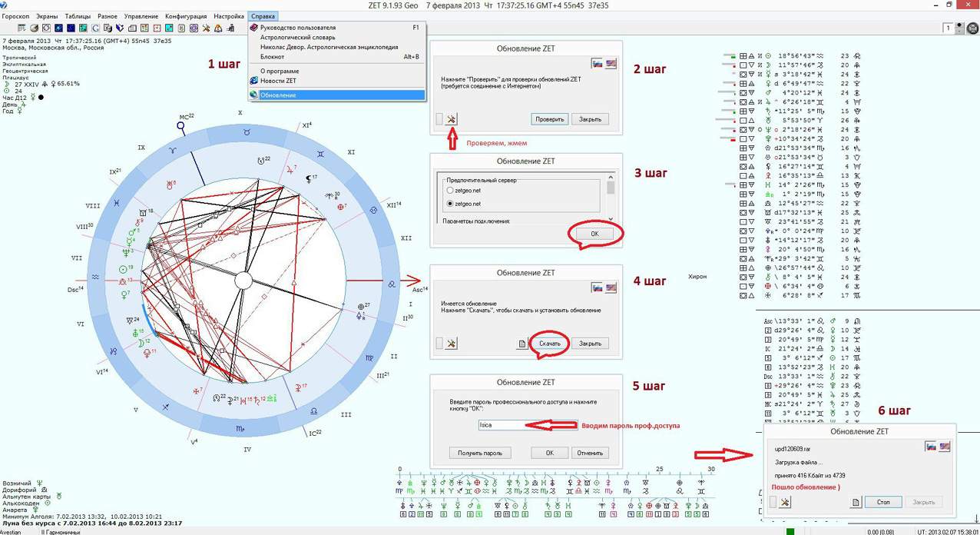The width and height of the screenshot is (980, 535).
Task: Click US flag in the file download dialog
Action: [945, 447]
